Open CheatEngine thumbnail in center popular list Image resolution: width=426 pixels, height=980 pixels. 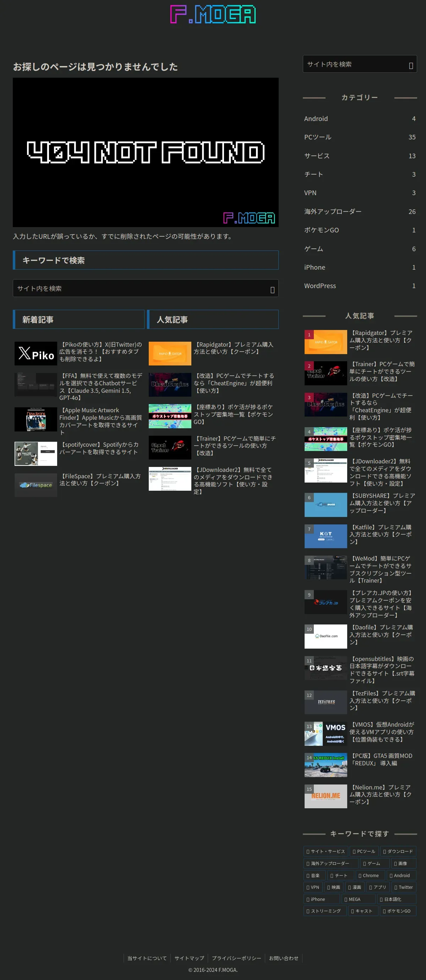(x=170, y=385)
